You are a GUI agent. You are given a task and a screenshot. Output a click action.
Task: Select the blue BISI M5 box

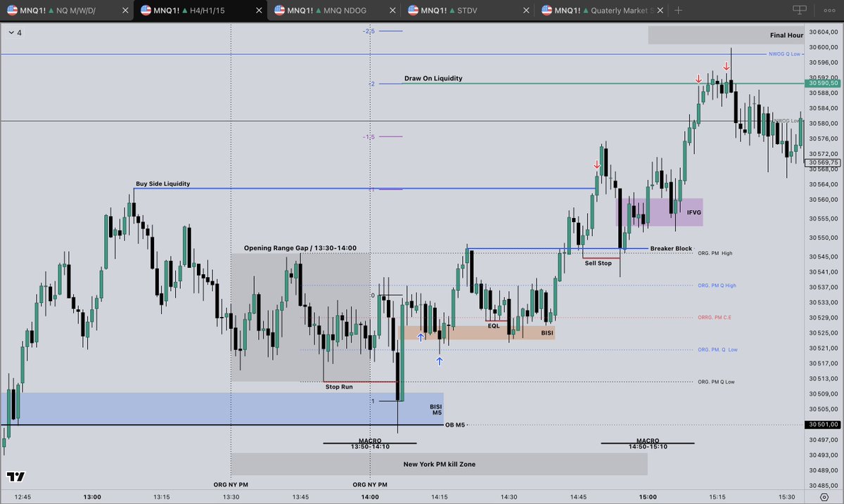click(222, 408)
